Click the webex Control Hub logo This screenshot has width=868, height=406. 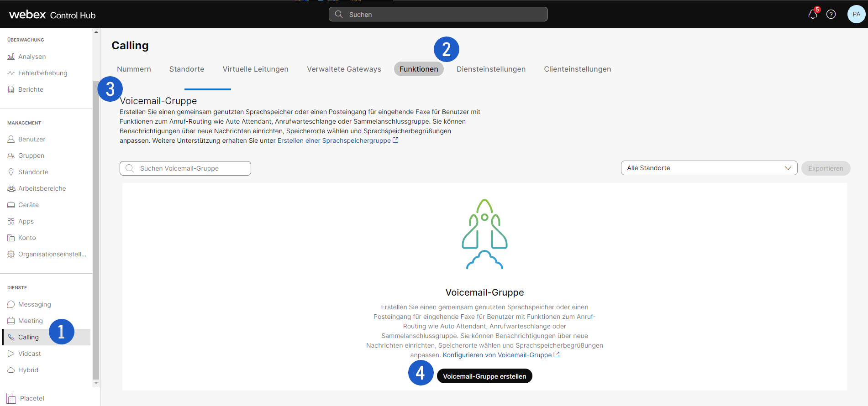tap(53, 15)
